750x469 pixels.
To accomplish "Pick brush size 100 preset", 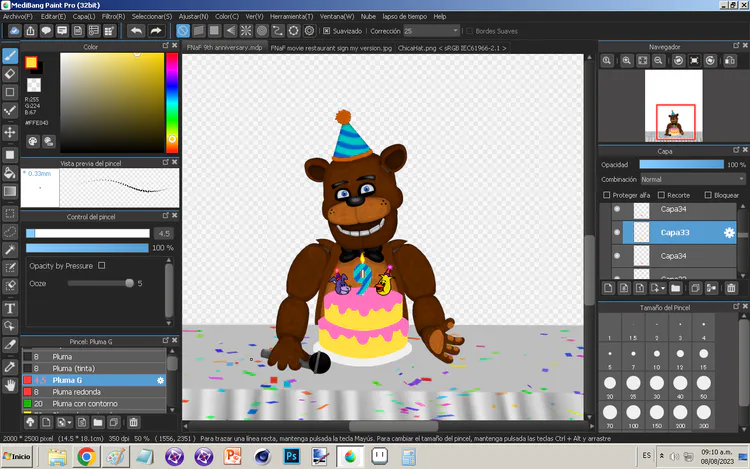I will 633,414.
